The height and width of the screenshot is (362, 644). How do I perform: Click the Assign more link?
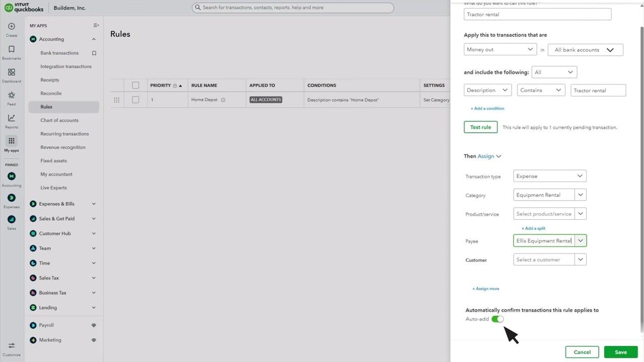(486, 289)
